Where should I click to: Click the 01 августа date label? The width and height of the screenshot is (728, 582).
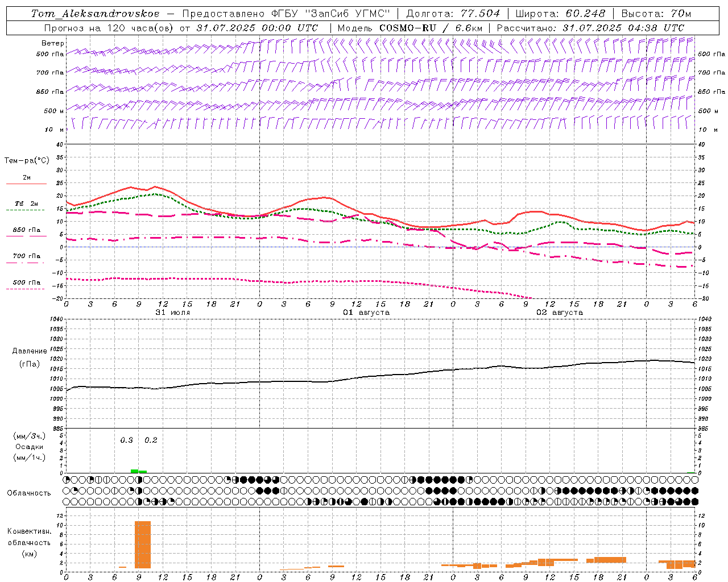pos(366,313)
